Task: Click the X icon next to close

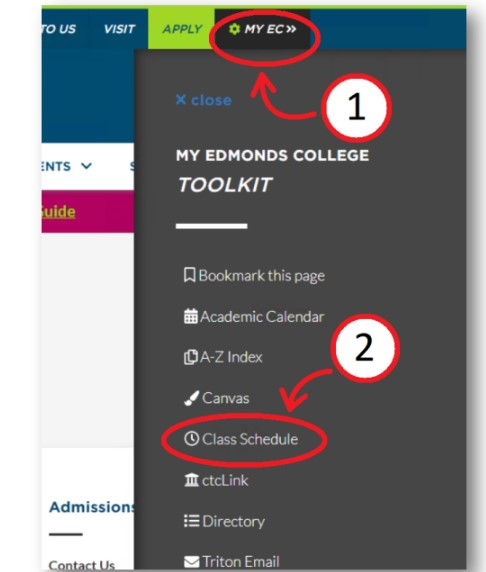Action: (181, 99)
